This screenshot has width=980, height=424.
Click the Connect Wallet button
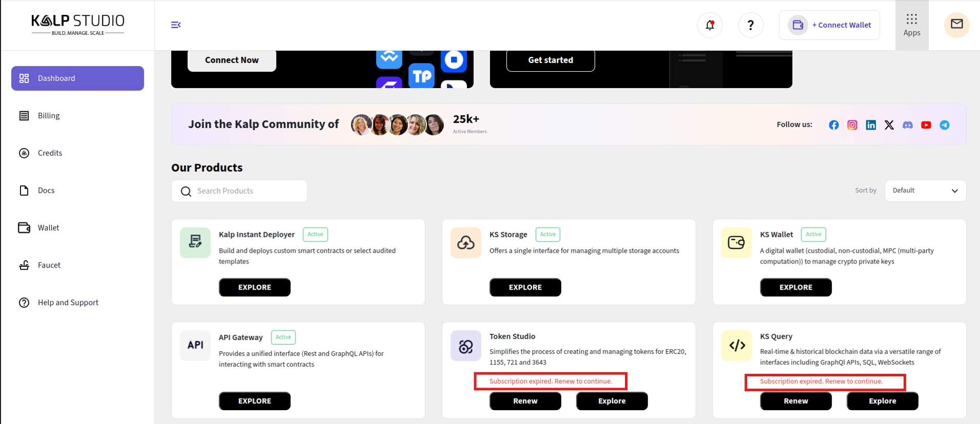[x=829, y=25]
